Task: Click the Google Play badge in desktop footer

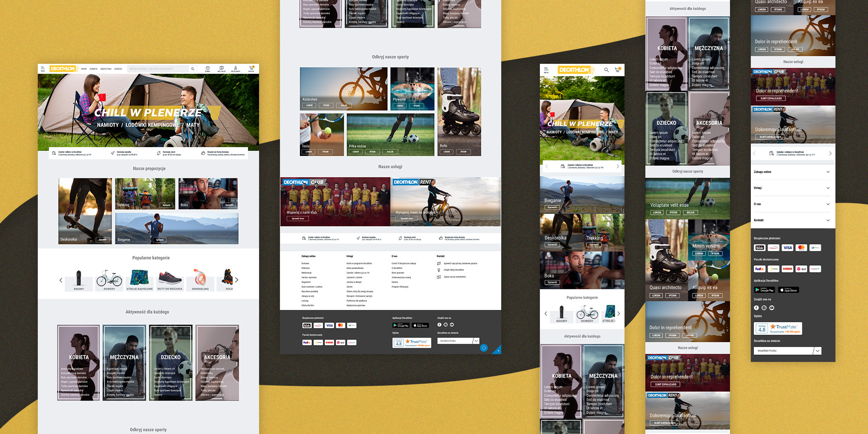Action: click(x=401, y=325)
